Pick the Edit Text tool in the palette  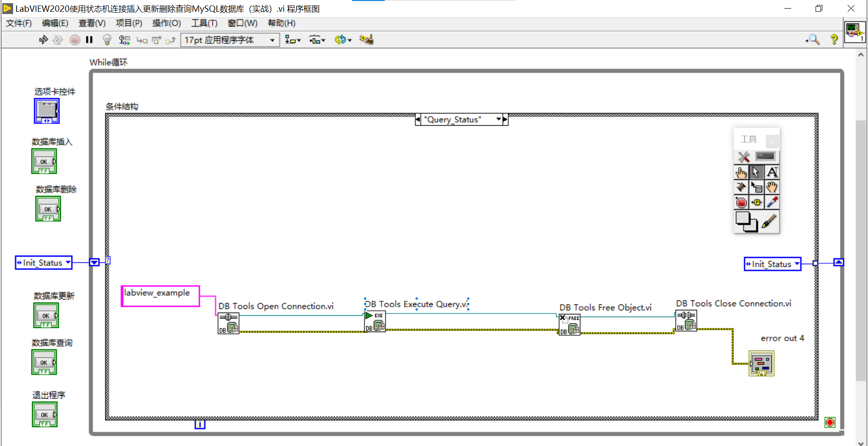pyautogui.click(x=772, y=172)
